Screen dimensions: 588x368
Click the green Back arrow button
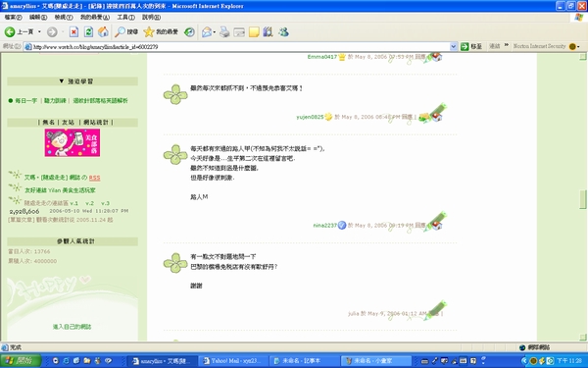(10, 32)
